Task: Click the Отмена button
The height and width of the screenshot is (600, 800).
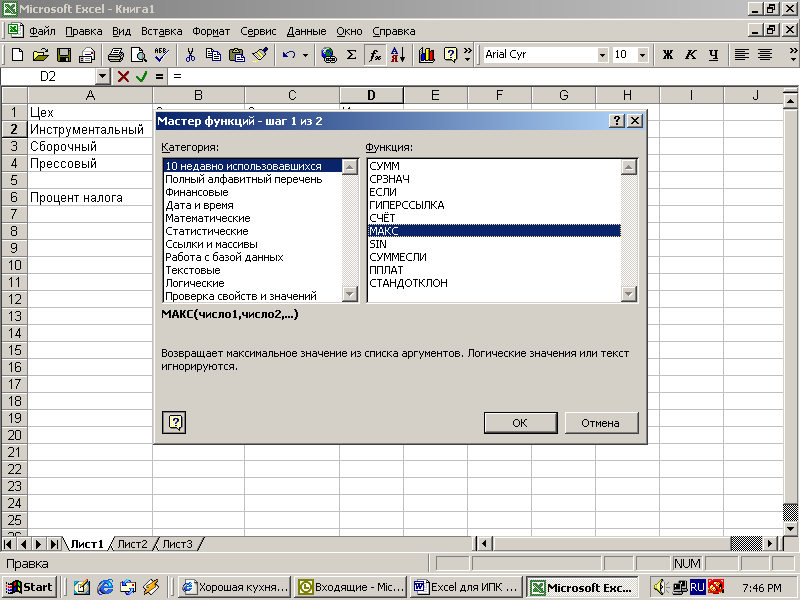Action: pos(601,423)
